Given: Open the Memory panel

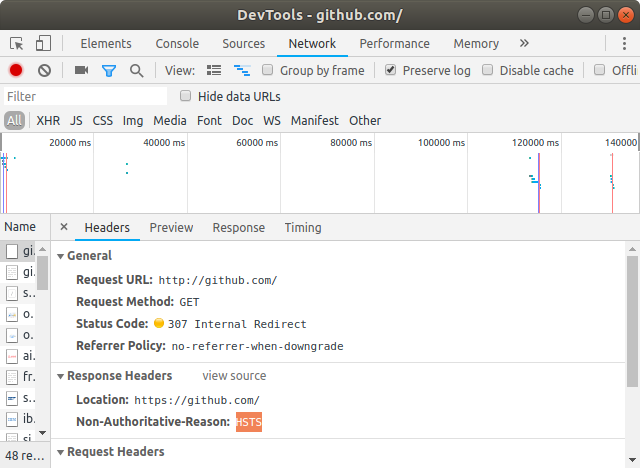Looking at the screenshot, I should coord(476,44).
